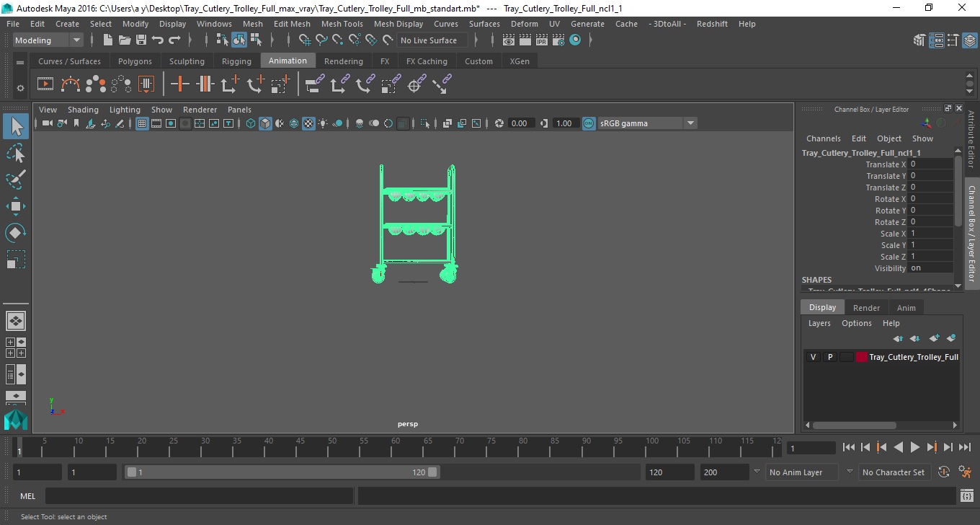This screenshot has height=525, width=980.
Task: Enable snap to points
Action: (x=338, y=40)
